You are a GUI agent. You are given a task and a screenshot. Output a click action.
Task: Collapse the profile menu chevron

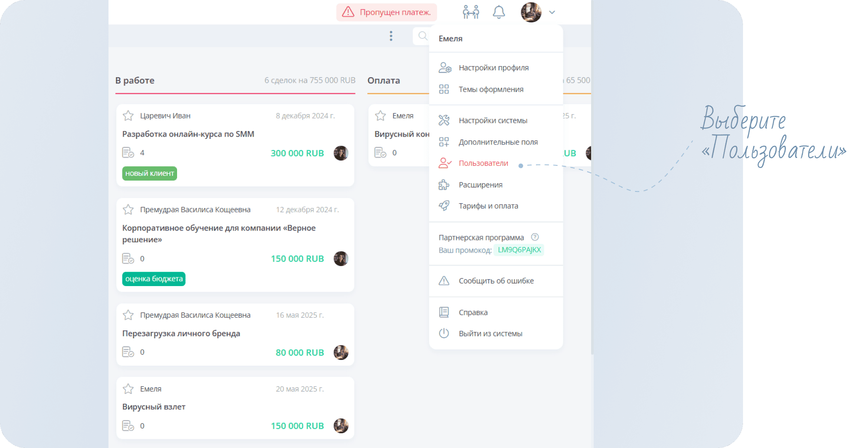(552, 12)
